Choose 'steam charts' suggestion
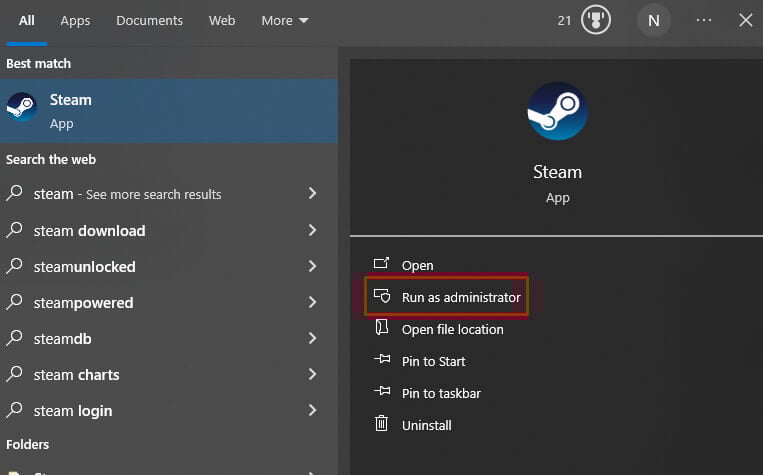 169,374
